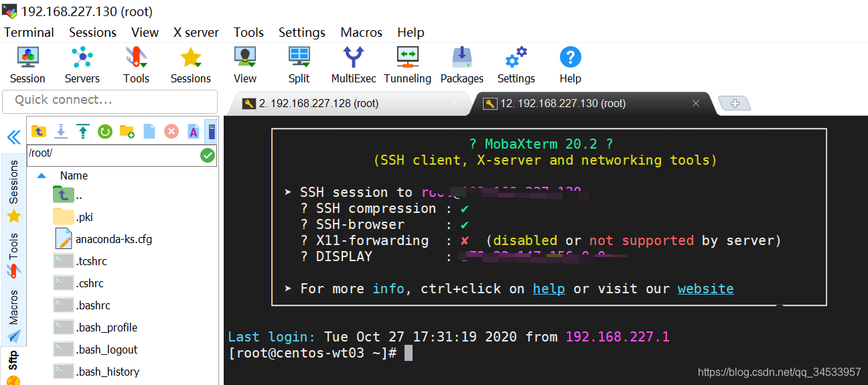This screenshot has height=385, width=868.
Task: Click the website link in terminal banner
Action: point(706,289)
